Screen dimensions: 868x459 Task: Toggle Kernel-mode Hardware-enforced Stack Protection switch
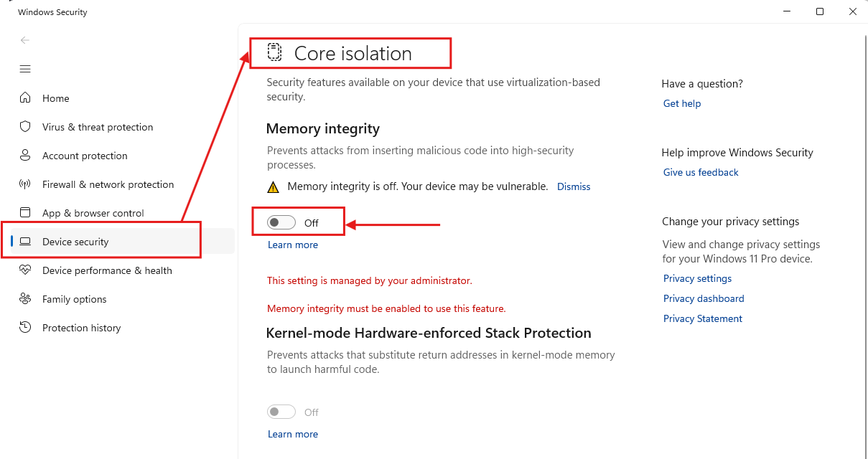(x=281, y=412)
